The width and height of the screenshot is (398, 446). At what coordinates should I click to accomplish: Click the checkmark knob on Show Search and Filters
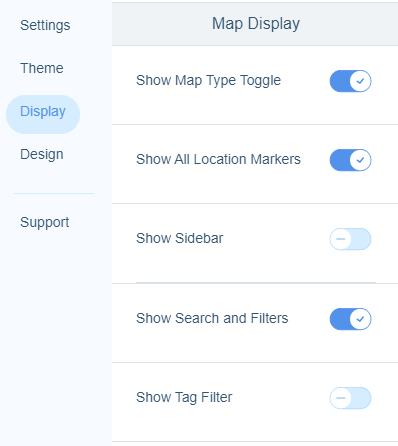[x=360, y=319]
